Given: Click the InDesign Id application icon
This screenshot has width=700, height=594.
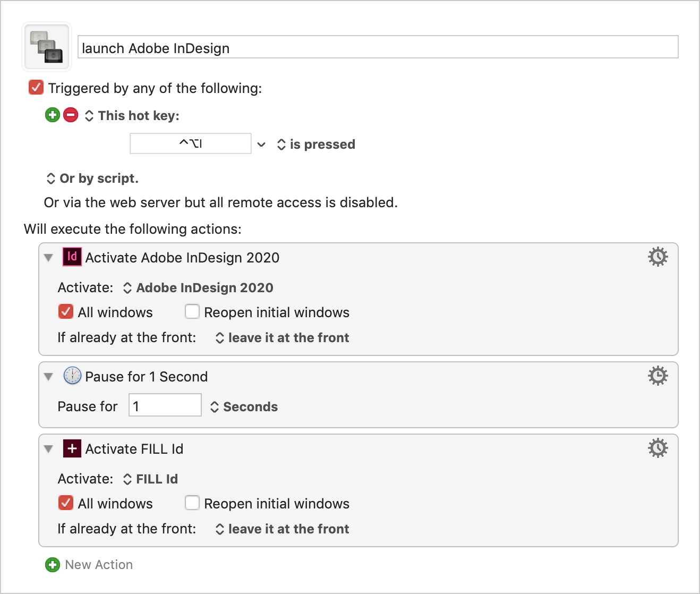Looking at the screenshot, I should 72,257.
